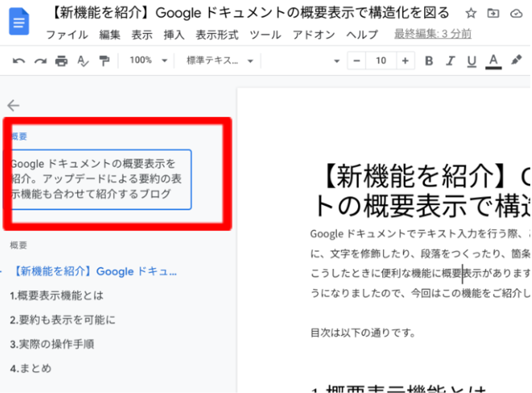This screenshot has width=532, height=393.
Task: Open the 表示形式 menu
Action: pyautogui.click(x=217, y=35)
